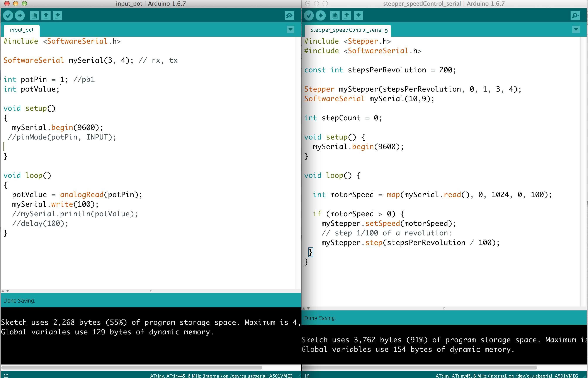
Task: Click 'myStepper.setSpeed(motorSpeed);' line
Action: [x=389, y=223]
